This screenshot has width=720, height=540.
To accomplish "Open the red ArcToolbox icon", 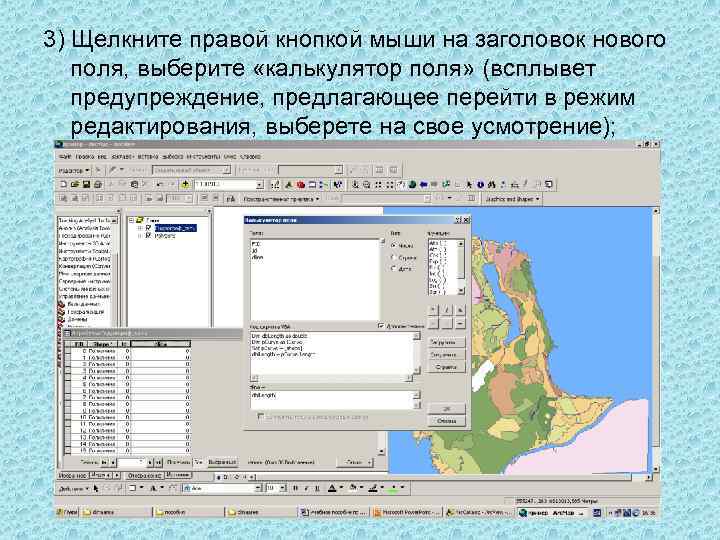I will pyautogui.click(x=301, y=185).
